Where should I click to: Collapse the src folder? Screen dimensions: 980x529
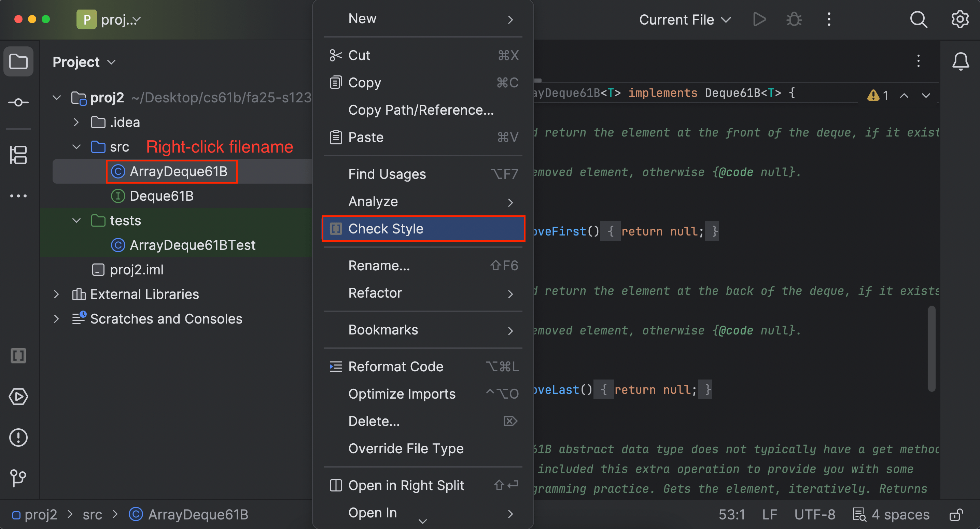point(76,147)
